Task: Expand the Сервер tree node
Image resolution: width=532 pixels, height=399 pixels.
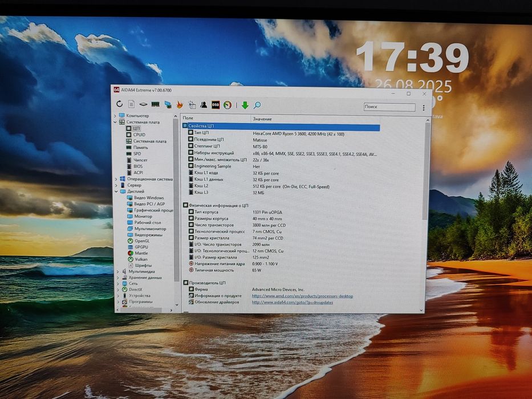Action: (116, 185)
